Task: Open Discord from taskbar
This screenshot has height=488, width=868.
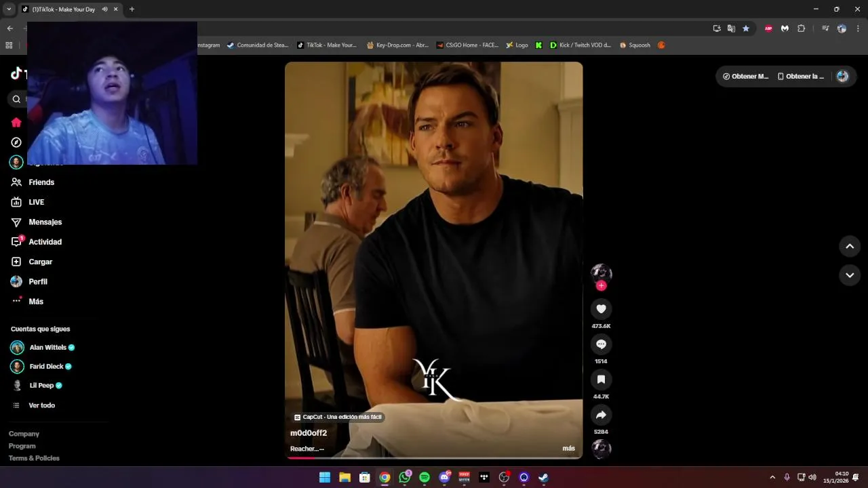Action: point(445,477)
